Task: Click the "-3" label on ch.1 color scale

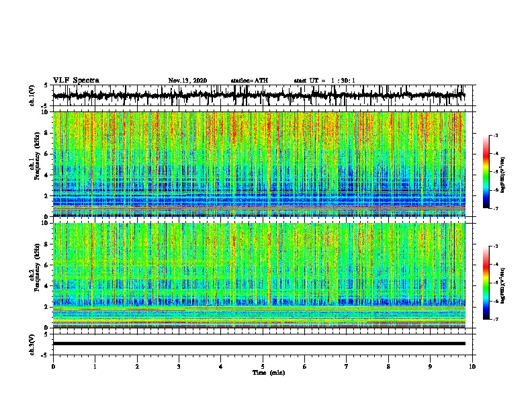Action: [495, 135]
